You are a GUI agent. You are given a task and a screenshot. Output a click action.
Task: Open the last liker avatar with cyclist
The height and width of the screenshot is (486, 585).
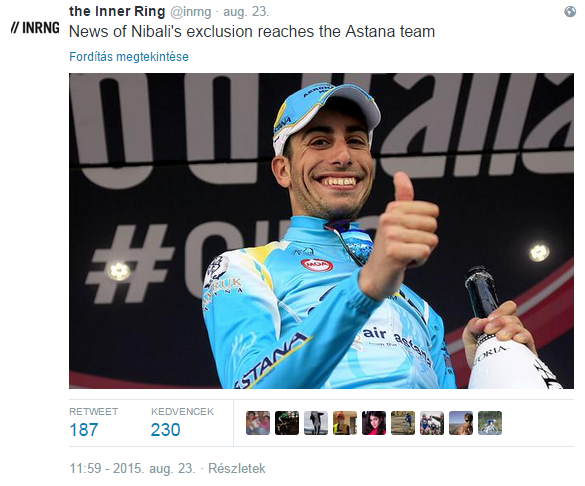490,423
